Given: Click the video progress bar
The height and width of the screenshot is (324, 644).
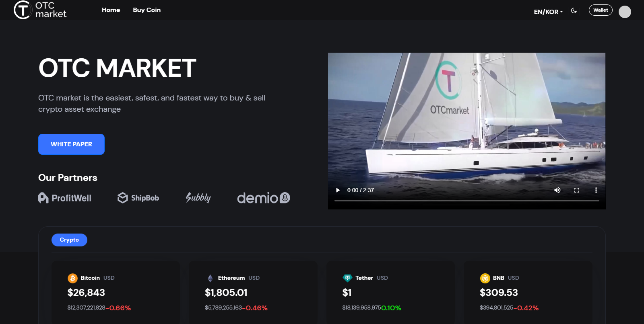Looking at the screenshot, I should pos(466,200).
